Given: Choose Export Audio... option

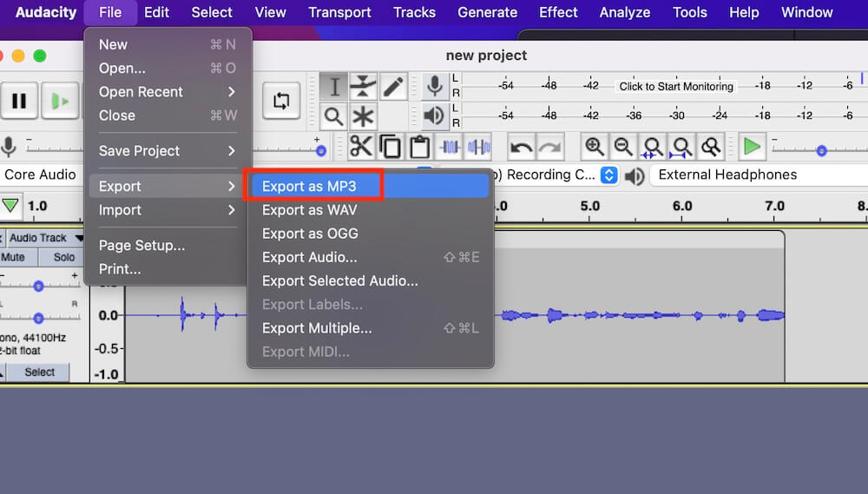Looking at the screenshot, I should click(370, 258).
